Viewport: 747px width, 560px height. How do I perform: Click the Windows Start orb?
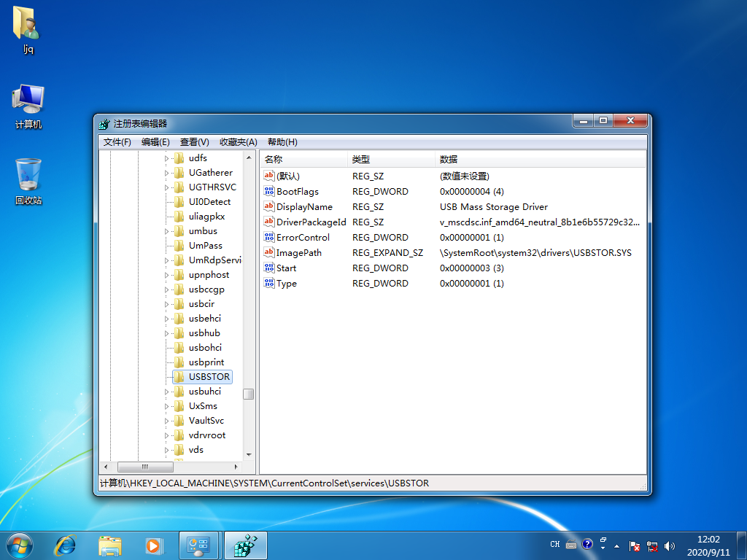pos(19,545)
